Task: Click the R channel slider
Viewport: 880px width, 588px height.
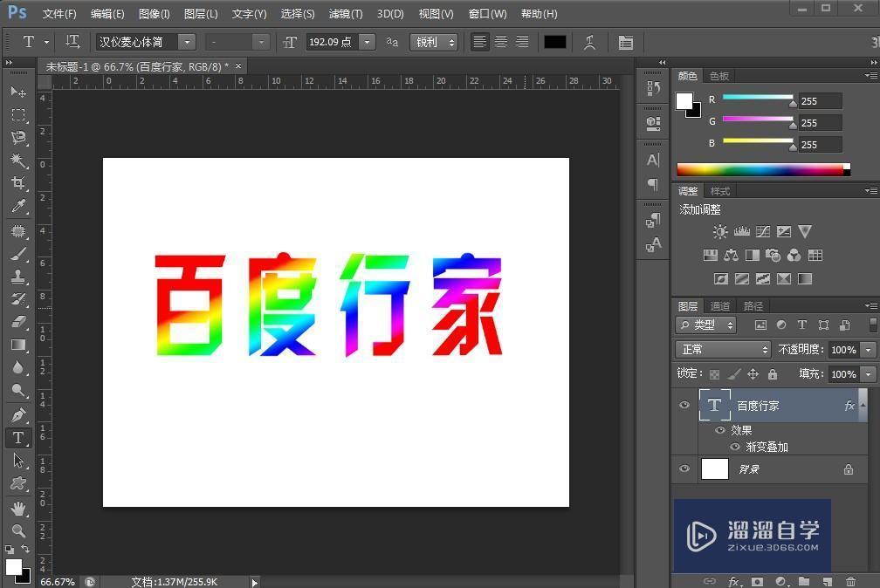Action: point(758,99)
